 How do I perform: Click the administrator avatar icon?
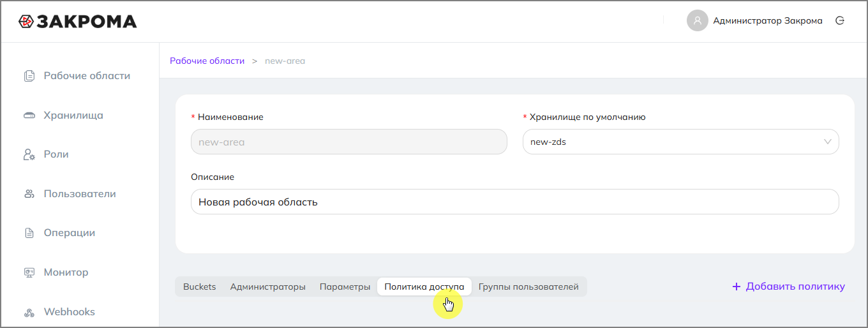(x=698, y=20)
